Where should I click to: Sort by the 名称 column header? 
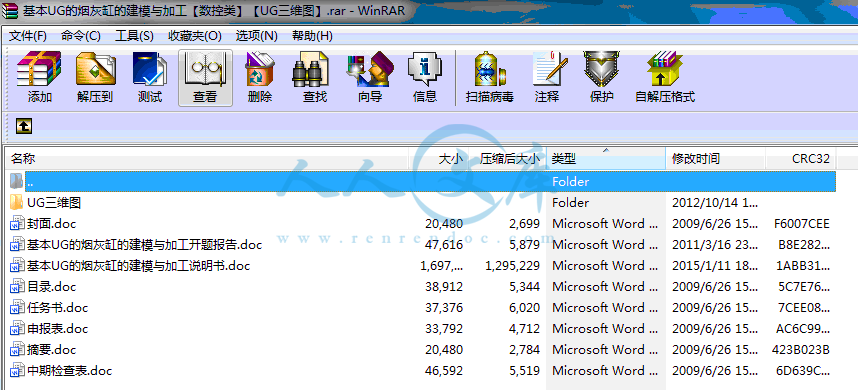point(207,159)
